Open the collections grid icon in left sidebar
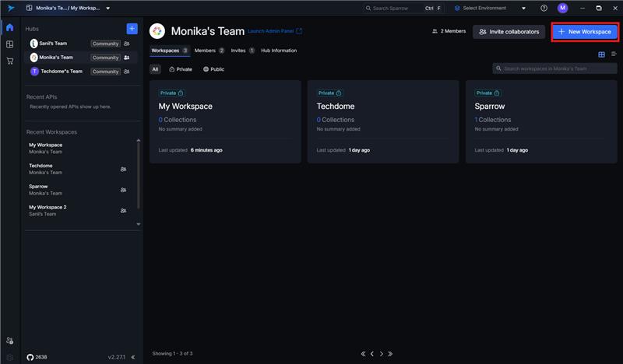The image size is (623, 364). tap(10, 44)
